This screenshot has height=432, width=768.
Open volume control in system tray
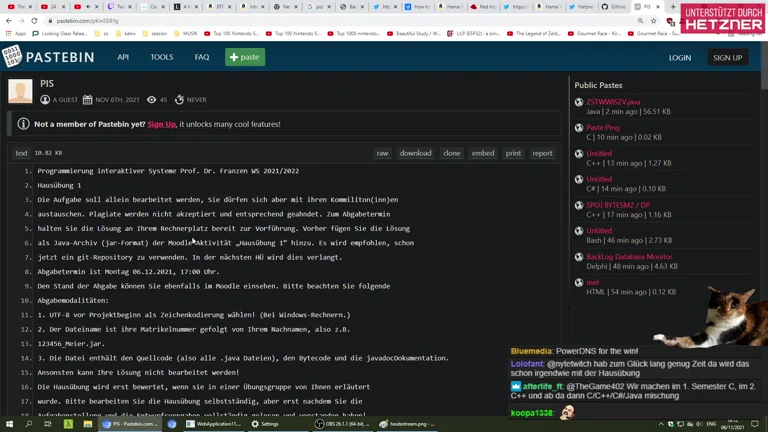699,424
